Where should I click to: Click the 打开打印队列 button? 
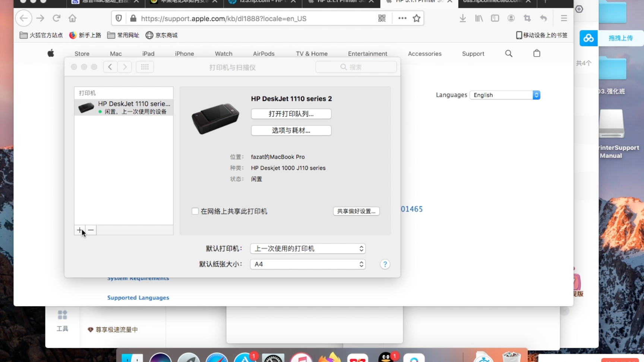click(x=291, y=114)
